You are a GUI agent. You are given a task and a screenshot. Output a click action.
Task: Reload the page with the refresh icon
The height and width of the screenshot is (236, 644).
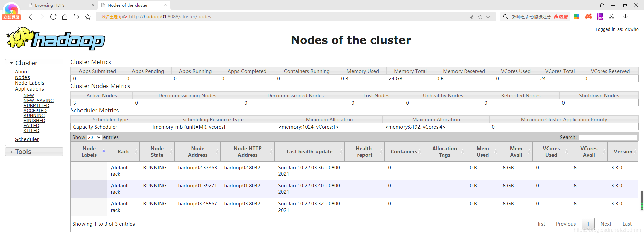tap(53, 17)
